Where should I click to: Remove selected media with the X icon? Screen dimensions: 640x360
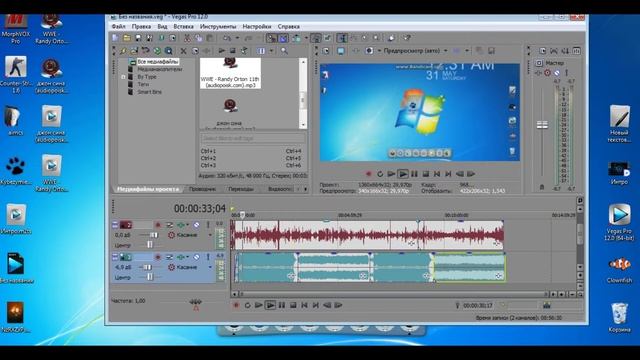[183, 51]
